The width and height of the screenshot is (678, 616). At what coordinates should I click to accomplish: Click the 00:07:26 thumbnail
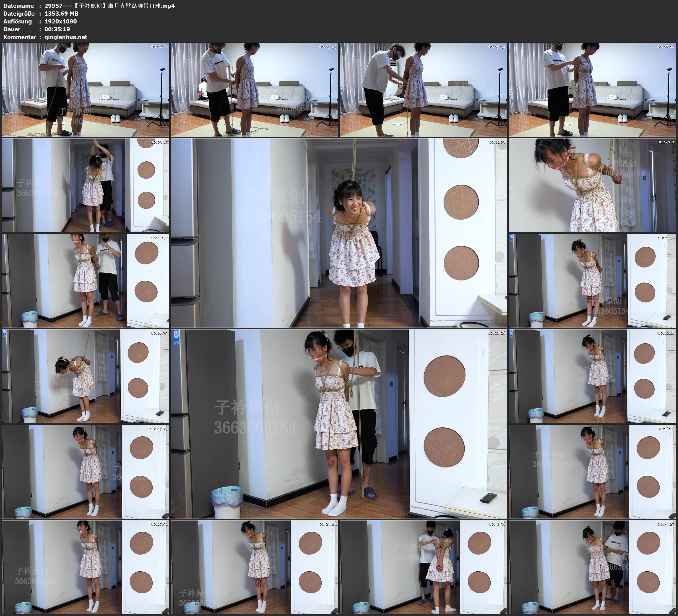click(x=592, y=89)
